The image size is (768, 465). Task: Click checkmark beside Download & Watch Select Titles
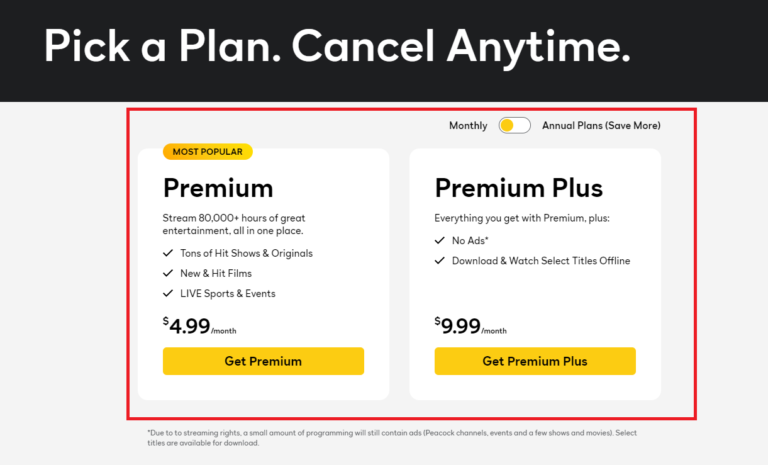pos(440,261)
